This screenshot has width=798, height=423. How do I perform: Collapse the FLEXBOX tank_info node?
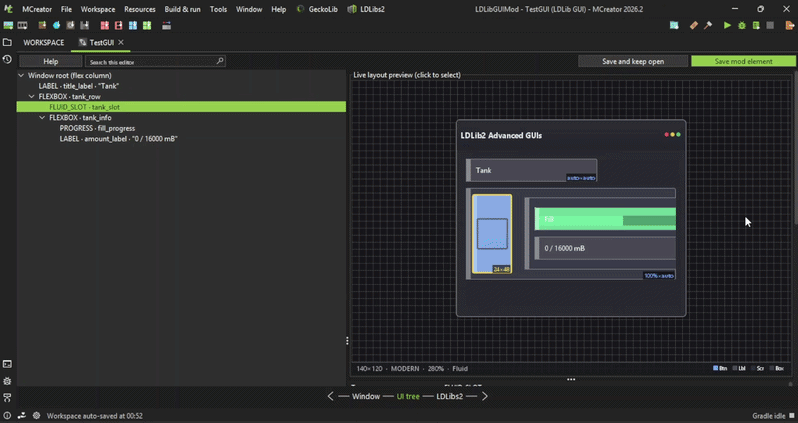coord(42,118)
